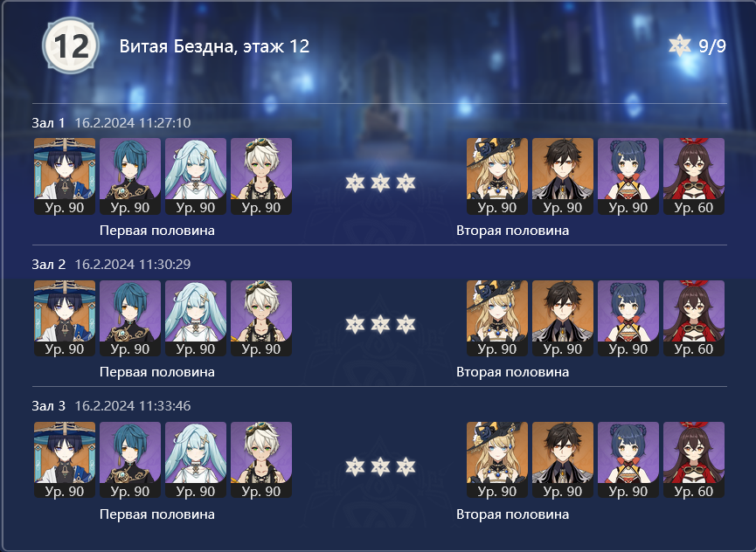Select Bennett portrait in Зал 1 first half
Viewport: 756px width, 552px height.
pyautogui.click(x=261, y=176)
